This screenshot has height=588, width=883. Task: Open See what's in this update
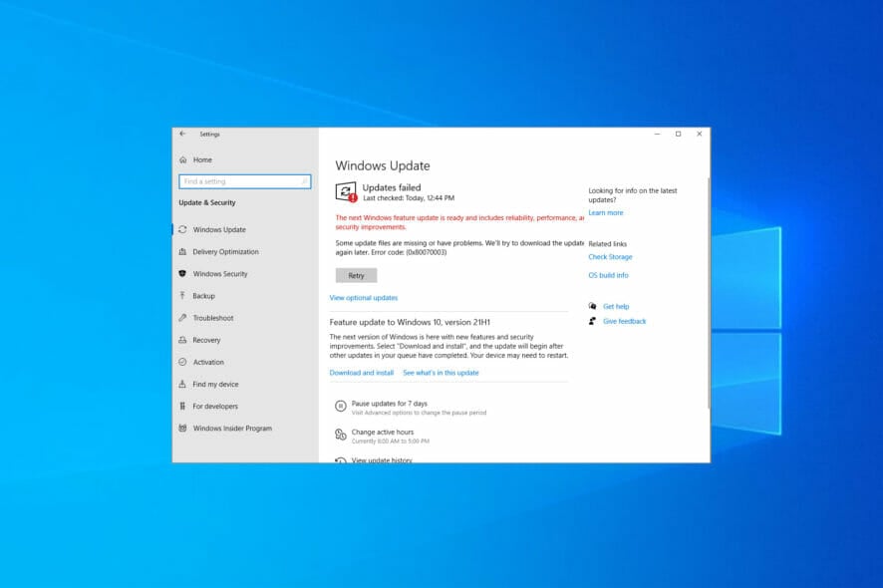click(441, 373)
